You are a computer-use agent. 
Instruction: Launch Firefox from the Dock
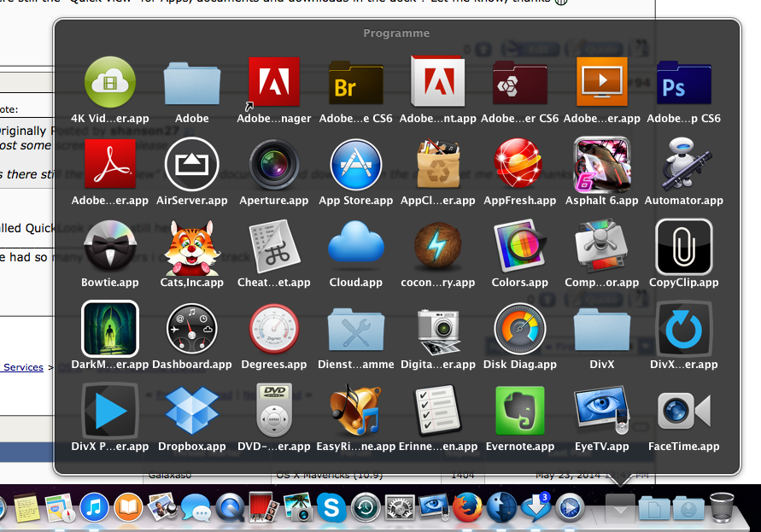coord(467,508)
